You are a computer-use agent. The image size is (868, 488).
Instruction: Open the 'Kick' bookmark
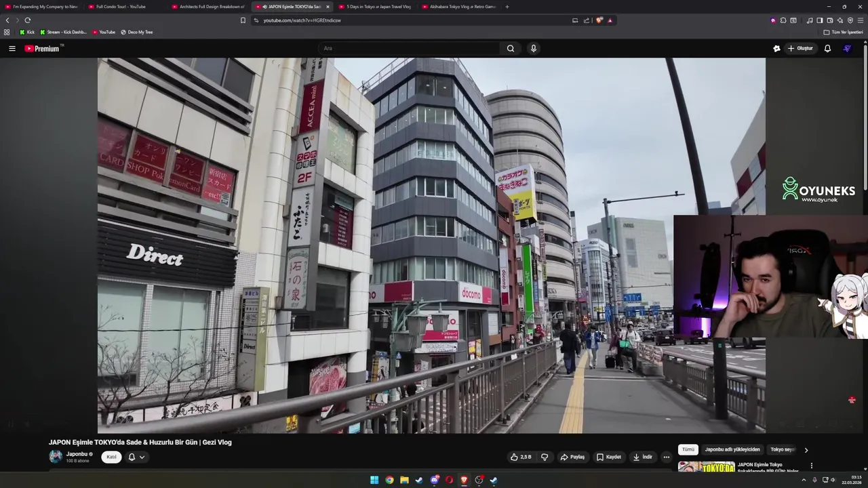pyautogui.click(x=26, y=32)
